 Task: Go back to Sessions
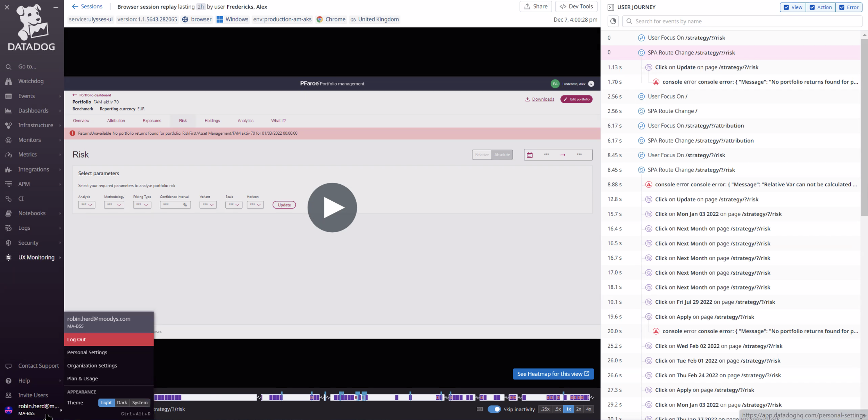(x=87, y=7)
